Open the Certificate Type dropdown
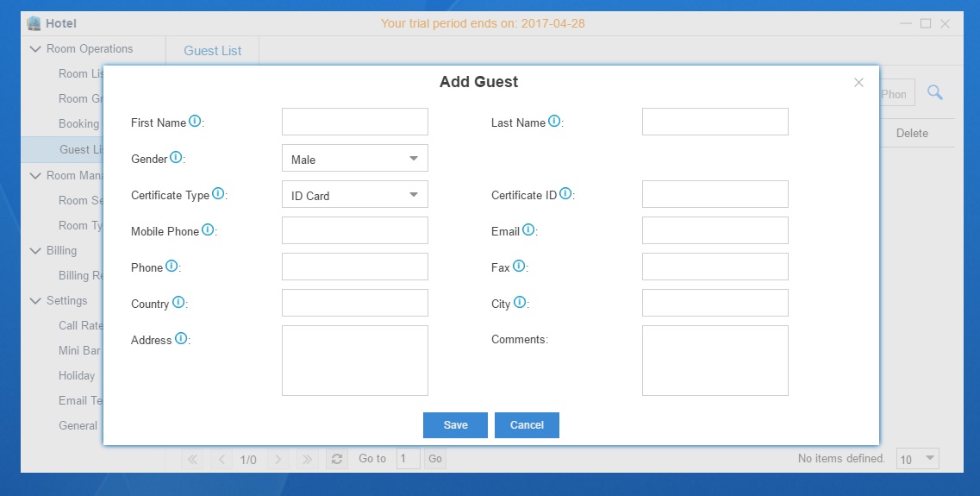The width and height of the screenshot is (980, 496). [354, 195]
